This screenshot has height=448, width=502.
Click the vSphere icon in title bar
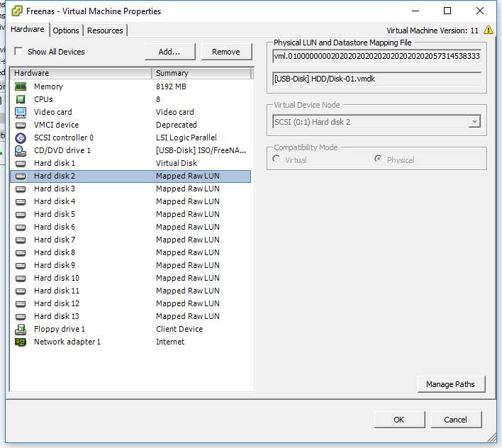[x=16, y=11]
